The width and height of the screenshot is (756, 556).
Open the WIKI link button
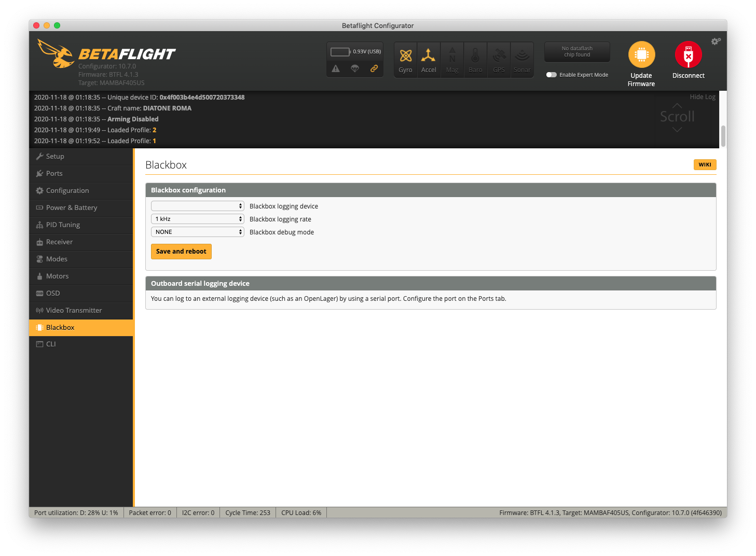click(x=705, y=164)
